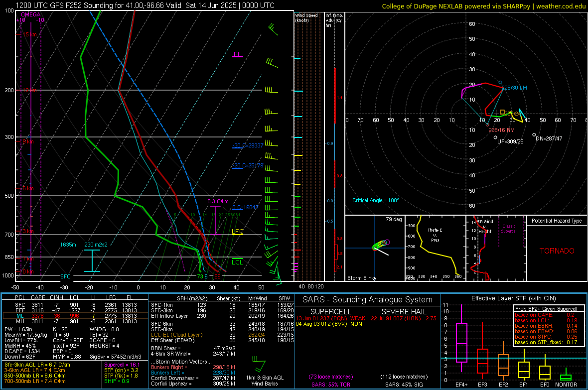Select the 298/16 RM storm motion label
The width and height of the screenshot is (588, 390).
point(501,130)
